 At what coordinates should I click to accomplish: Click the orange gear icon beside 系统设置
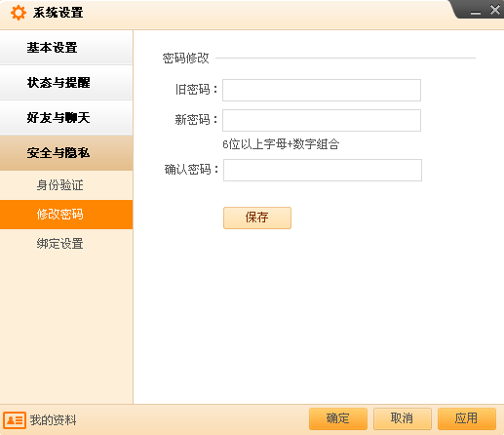click(19, 13)
